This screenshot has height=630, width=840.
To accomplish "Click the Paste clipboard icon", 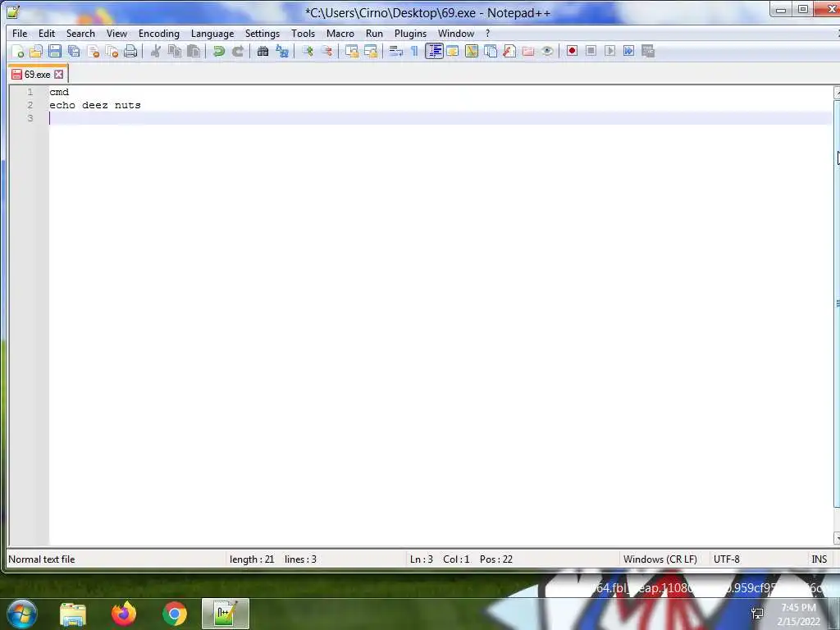I will click(194, 52).
